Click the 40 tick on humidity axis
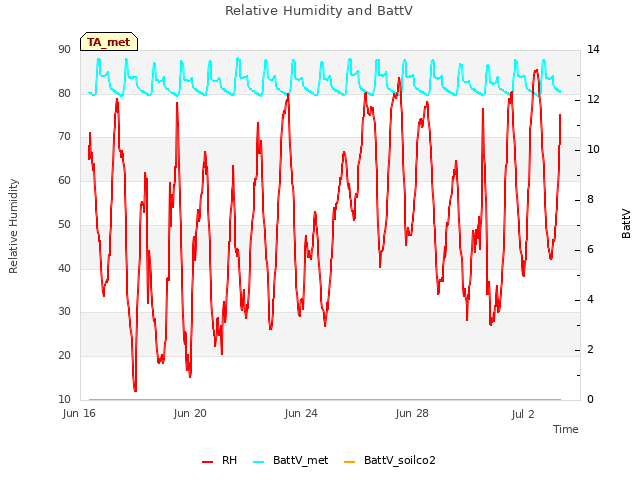The image size is (640, 480). (64, 268)
